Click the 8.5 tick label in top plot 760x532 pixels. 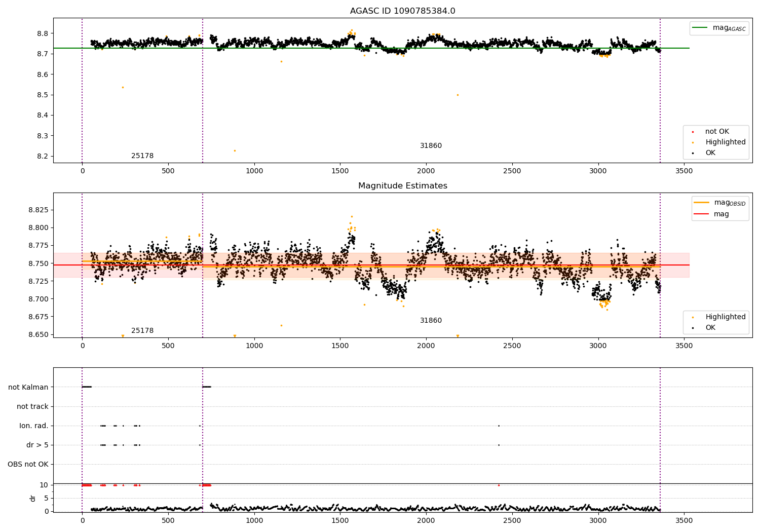click(x=43, y=95)
